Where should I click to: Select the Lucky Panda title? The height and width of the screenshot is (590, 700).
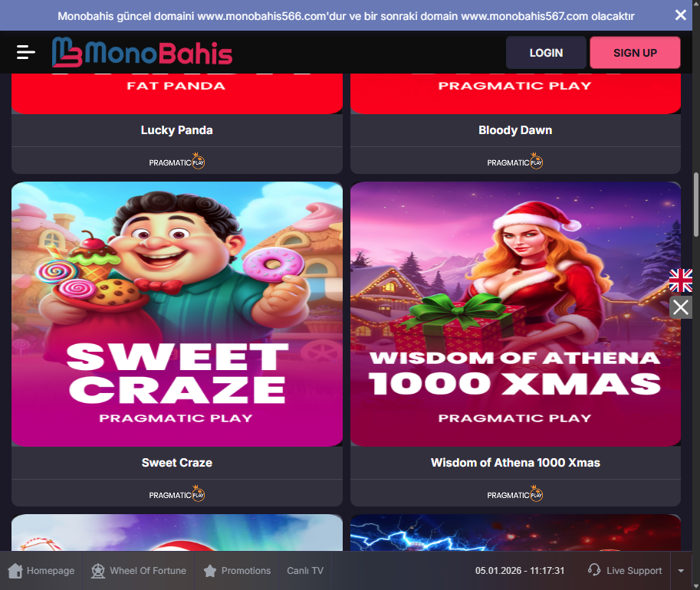coord(177,129)
